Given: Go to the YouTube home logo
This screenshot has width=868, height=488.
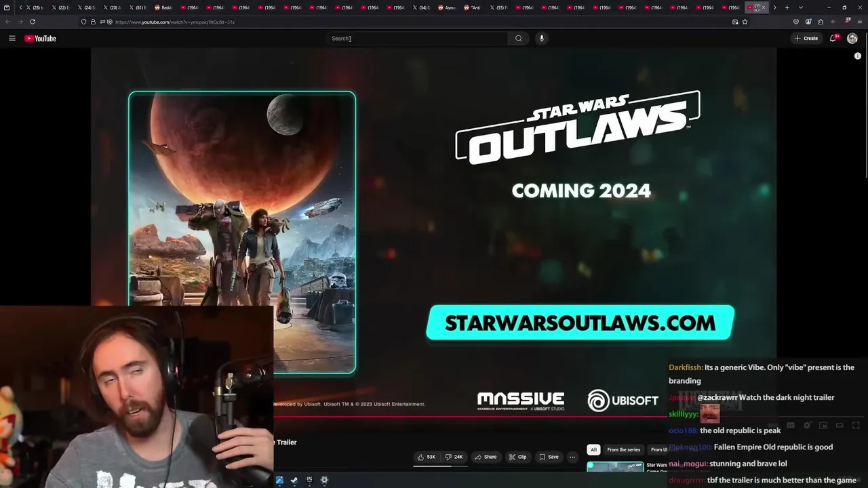Looking at the screenshot, I should tap(41, 39).
